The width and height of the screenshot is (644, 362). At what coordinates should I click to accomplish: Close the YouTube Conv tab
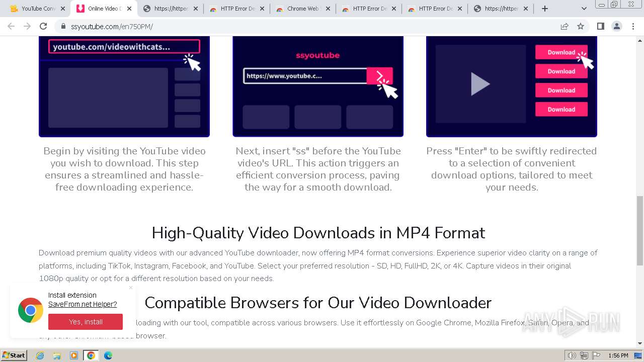(63, 9)
